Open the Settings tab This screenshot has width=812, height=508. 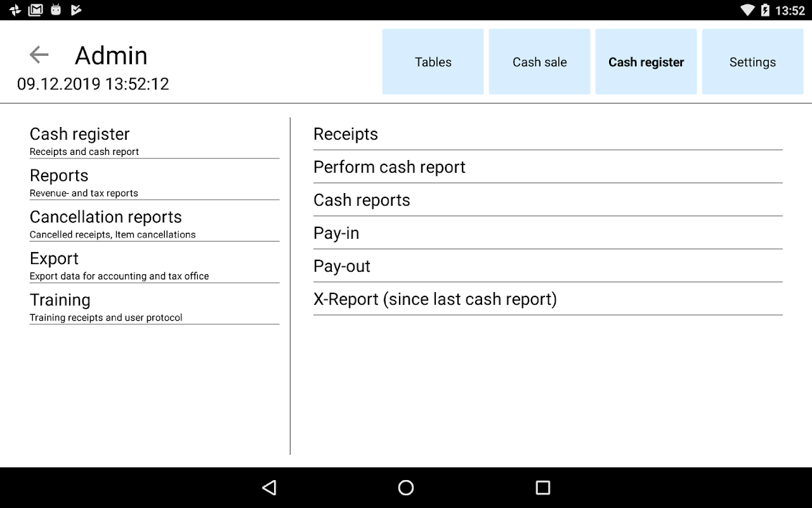[x=753, y=62]
